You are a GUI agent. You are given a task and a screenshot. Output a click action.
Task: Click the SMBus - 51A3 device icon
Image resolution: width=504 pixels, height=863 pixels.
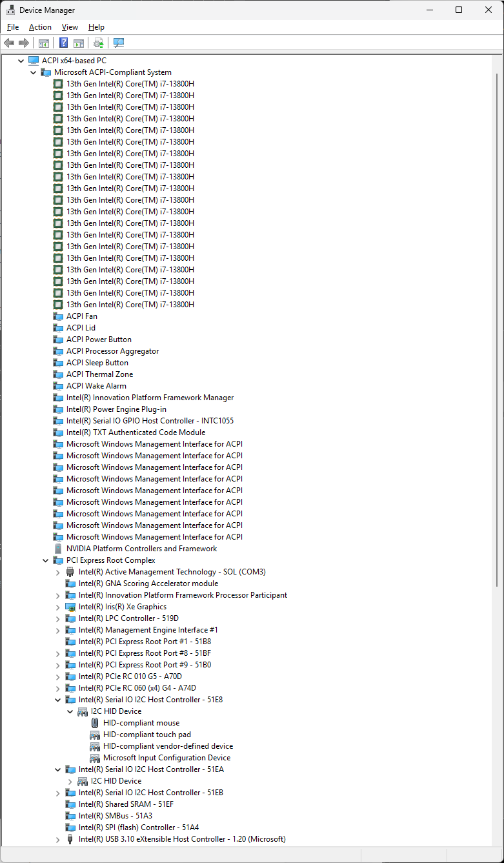point(71,816)
